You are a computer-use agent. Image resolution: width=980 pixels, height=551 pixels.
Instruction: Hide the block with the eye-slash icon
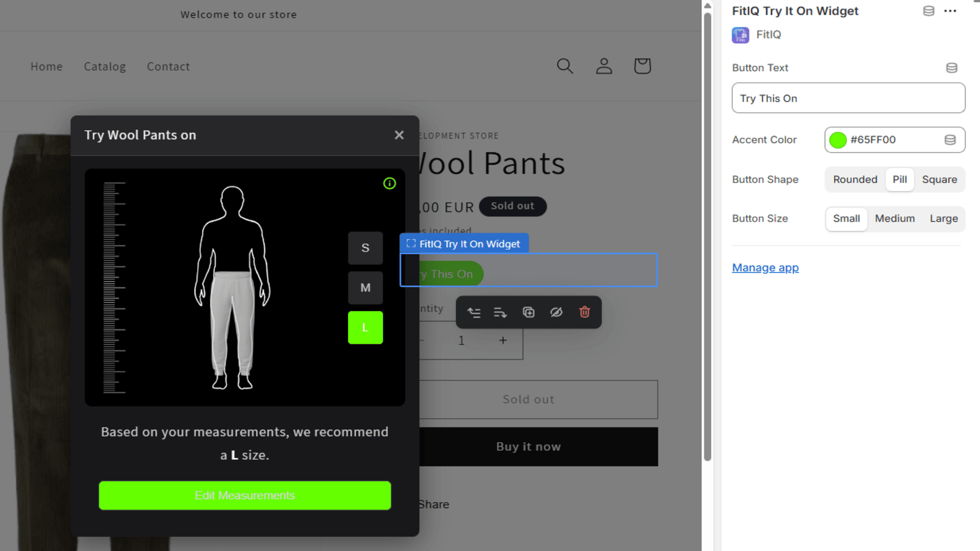(x=556, y=312)
